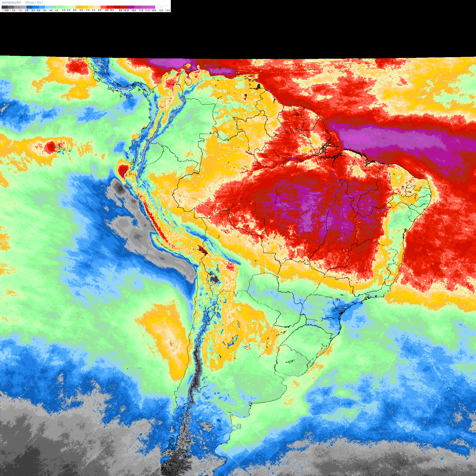The image size is (476, 476).
Task: Select the bright yellow legend swatch
Action: click(85, 7)
